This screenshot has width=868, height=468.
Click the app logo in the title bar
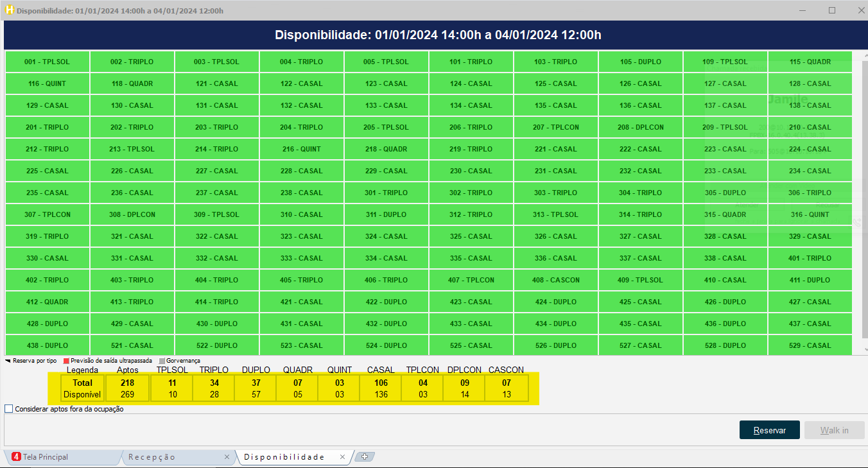pyautogui.click(x=9, y=10)
